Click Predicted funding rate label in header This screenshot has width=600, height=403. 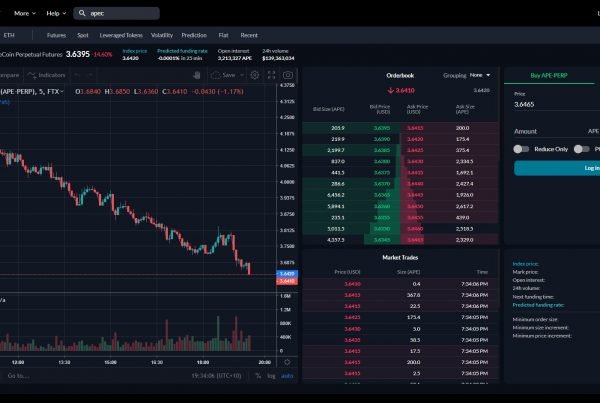pos(182,51)
